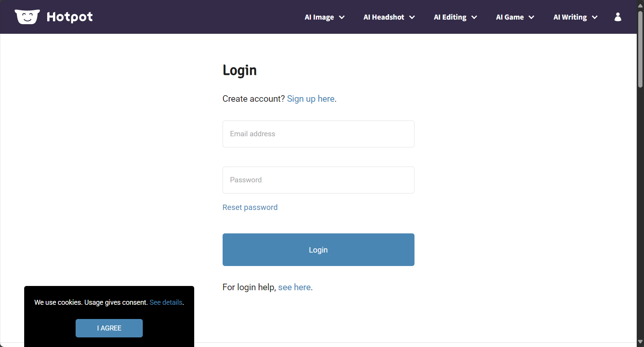Click the 'Create account?' text

(254, 99)
